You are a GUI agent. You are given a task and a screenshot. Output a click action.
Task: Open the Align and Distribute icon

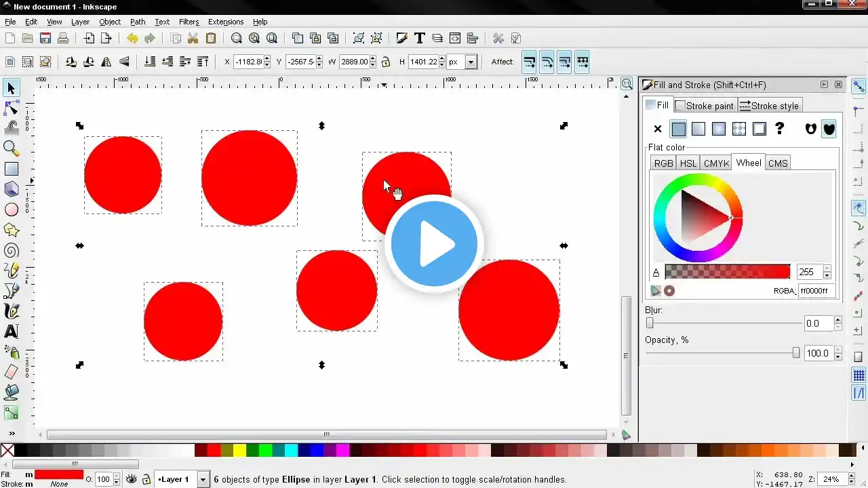[x=473, y=39]
